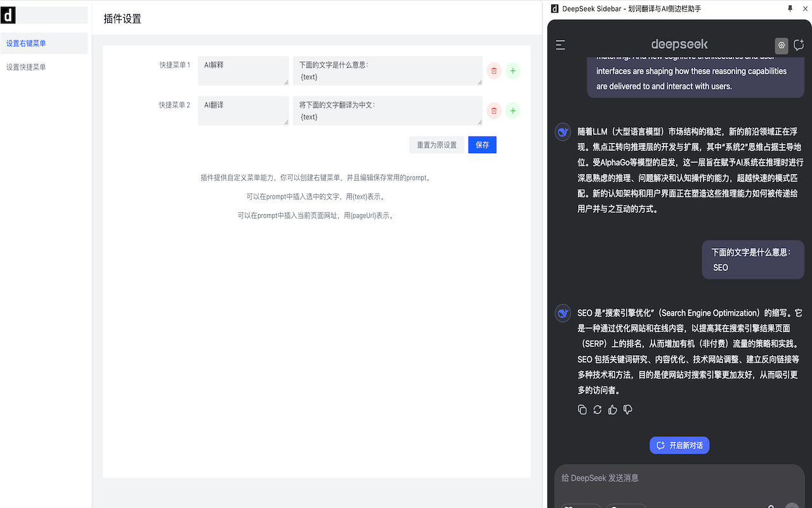Click the 开启新对话 button
Screen dimensions: 812x508
(x=679, y=445)
